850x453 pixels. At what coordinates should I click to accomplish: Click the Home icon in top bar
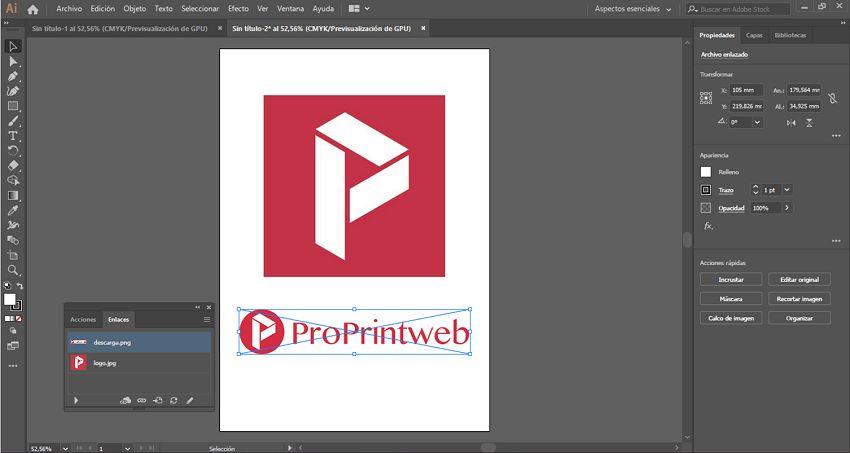pos(33,9)
